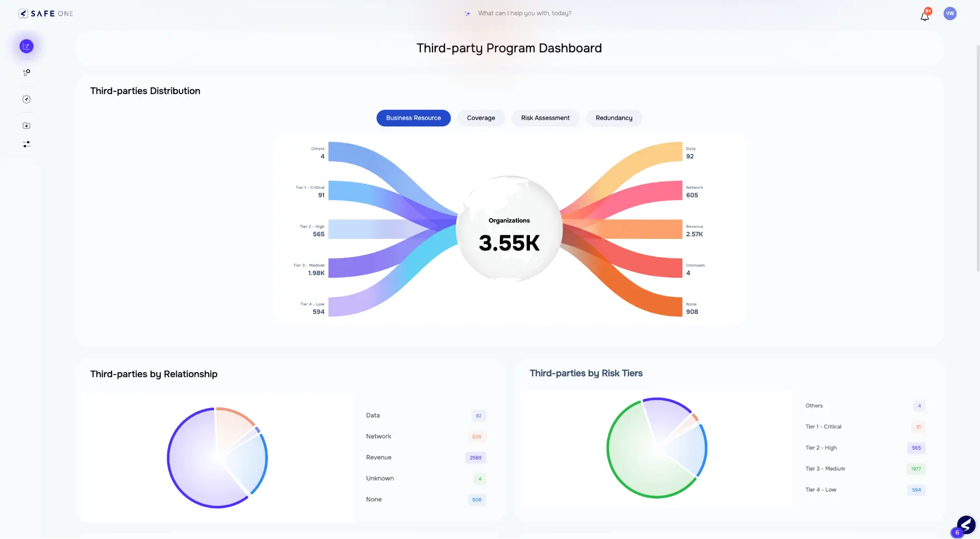The height and width of the screenshot is (539, 980).
Task: Click the Revenue 2569 count badge
Action: 475,458
